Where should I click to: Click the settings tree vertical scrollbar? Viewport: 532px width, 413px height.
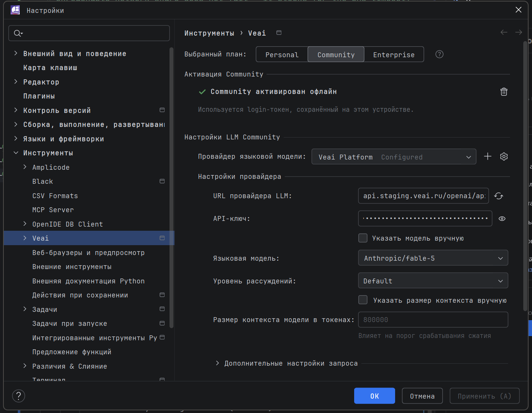pyautogui.click(x=171, y=188)
